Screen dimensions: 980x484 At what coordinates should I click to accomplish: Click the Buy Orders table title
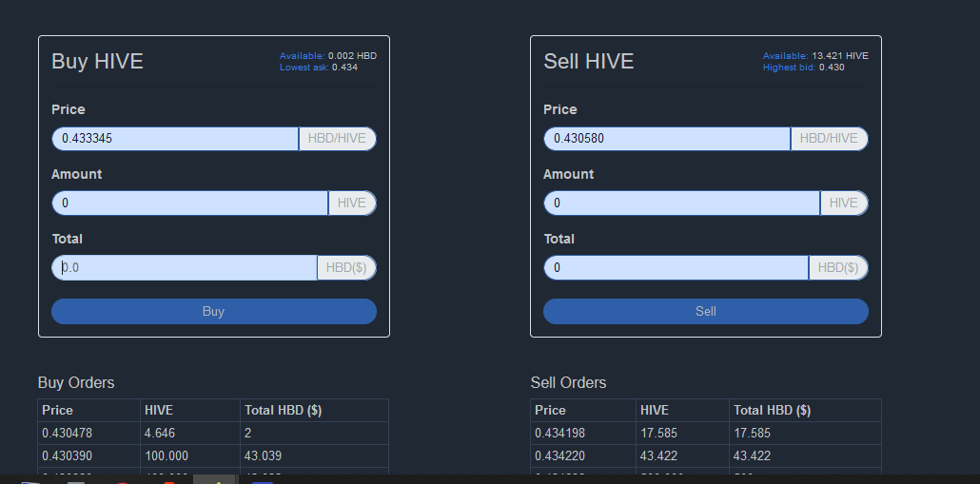[76, 382]
